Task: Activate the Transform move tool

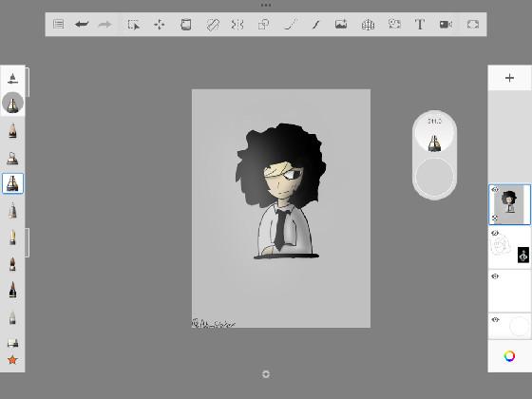Action: coord(160,25)
